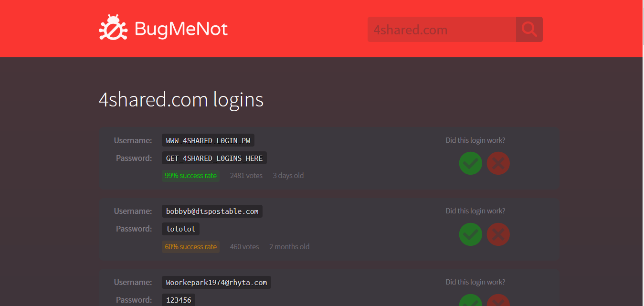644x306 pixels.
Task: Click the GET_4SHARED_L0GINS_HERE password box
Action: click(214, 158)
